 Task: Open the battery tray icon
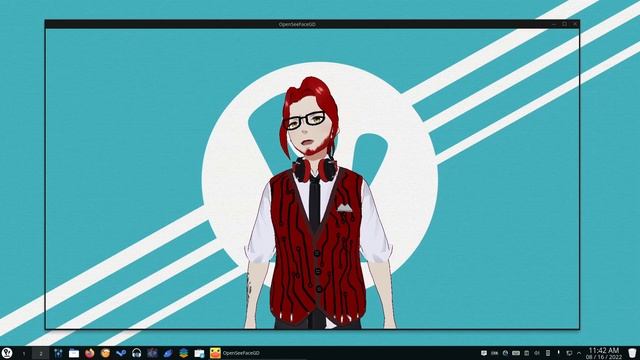click(x=548, y=353)
